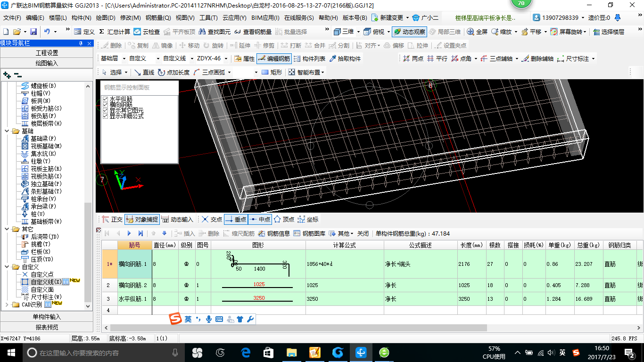Screen dimensions: 644x362
Task: Open the 帮助(H) menu
Action: point(328,18)
